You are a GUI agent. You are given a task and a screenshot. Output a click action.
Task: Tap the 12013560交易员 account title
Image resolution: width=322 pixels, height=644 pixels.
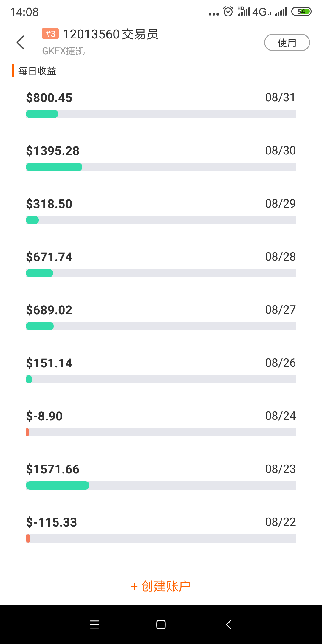pos(110,34)
